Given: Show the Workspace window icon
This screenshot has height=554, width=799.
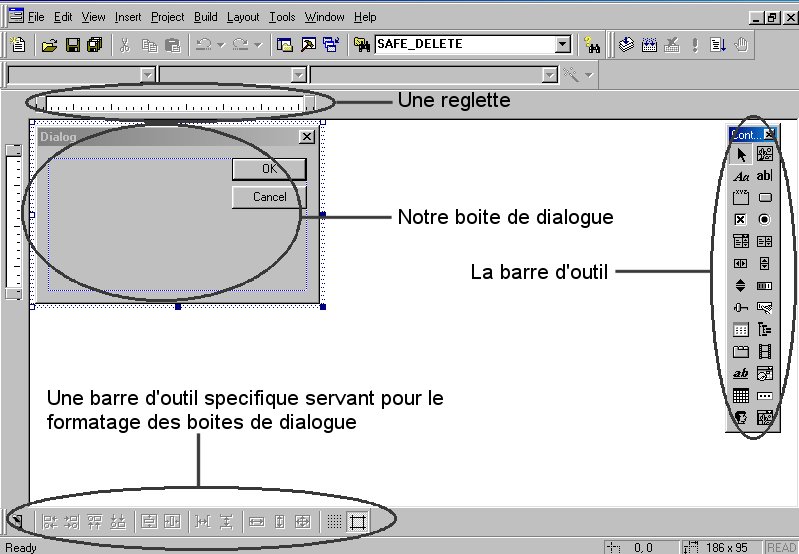Looking at the screenshot, I should [x=285, y=45].
